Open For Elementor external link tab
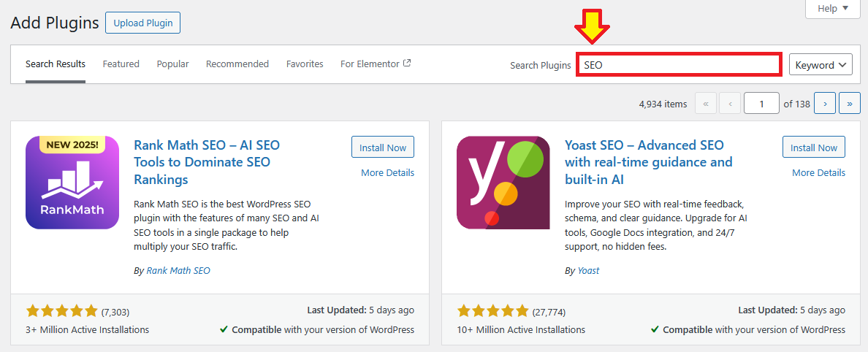 point(376,64)
